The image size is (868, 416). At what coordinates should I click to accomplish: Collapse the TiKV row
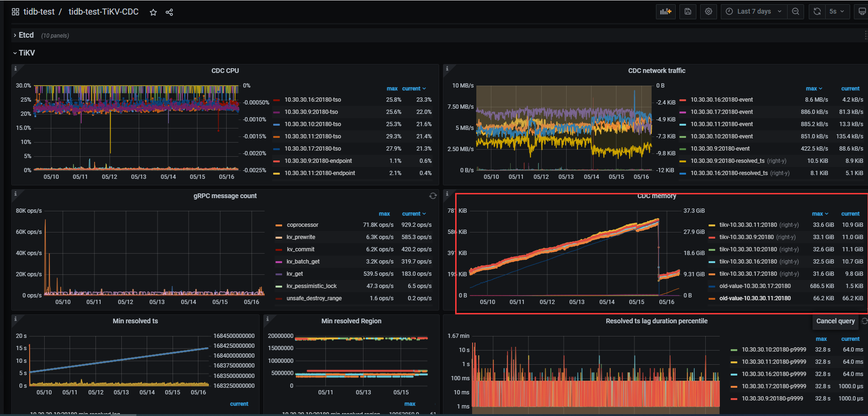pyautogui.click(x=26, y=53)
